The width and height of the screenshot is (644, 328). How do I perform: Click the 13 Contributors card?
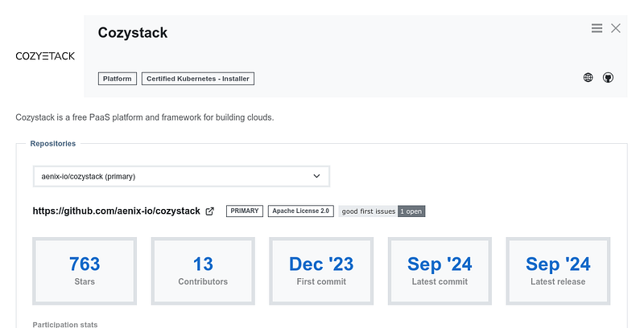(x=203, y=271)
